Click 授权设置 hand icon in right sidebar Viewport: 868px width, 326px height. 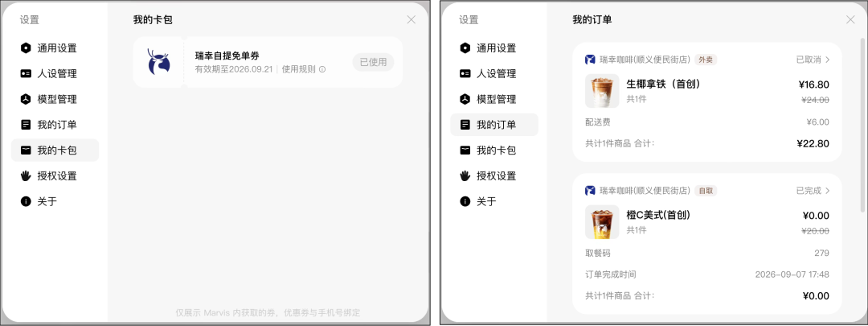point(465,175)
